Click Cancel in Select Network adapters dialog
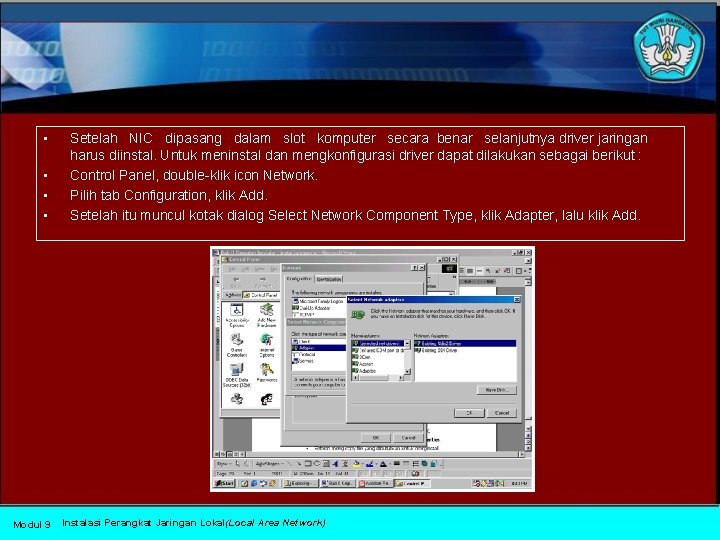This screenshot has width=720, height=540. click(502, 413)
